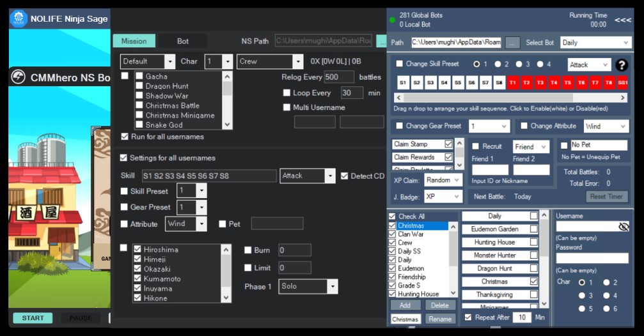Click the skill sequence horizontal scrollbar
The height and width of the screenshot is (336, 644).
[x=510, y=98]
